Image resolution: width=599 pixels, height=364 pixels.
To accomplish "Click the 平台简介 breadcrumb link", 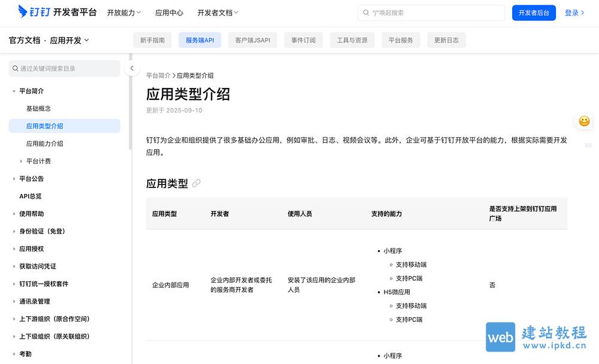I will coord(158,75).
